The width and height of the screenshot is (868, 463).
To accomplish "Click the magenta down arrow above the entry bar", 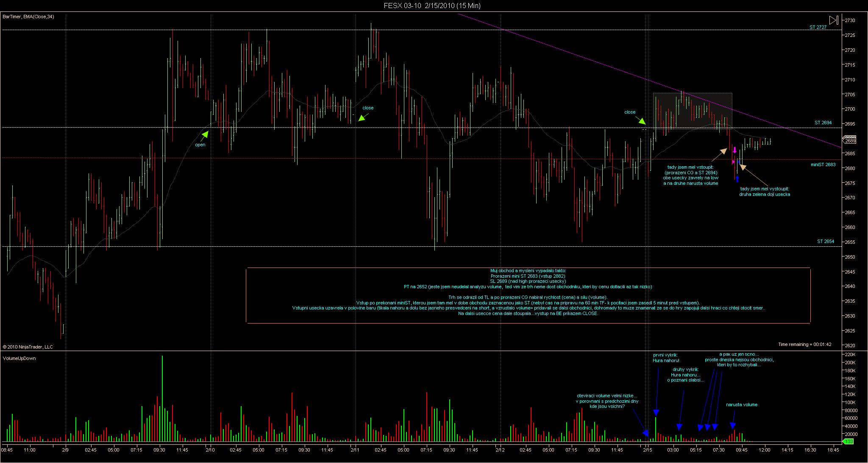I will [x=734, y=150].
